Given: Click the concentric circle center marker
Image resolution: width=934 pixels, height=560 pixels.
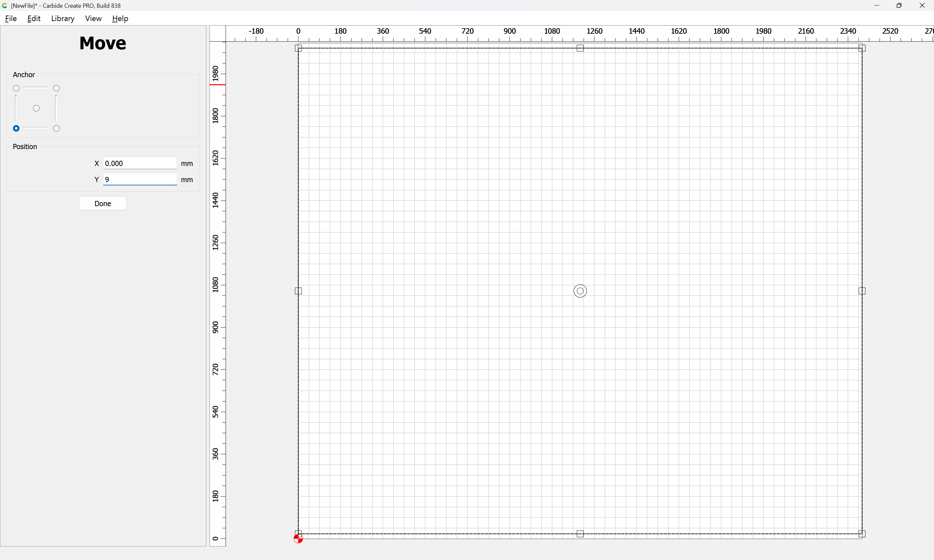Looking at the screenshot, I should point(580,291).
